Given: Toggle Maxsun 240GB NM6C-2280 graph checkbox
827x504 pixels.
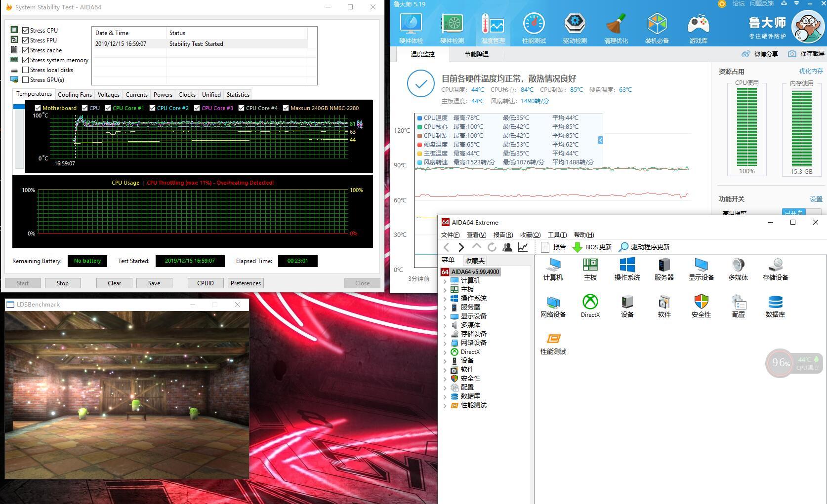Looking at the screenshot, I should (x=286, y=108).
